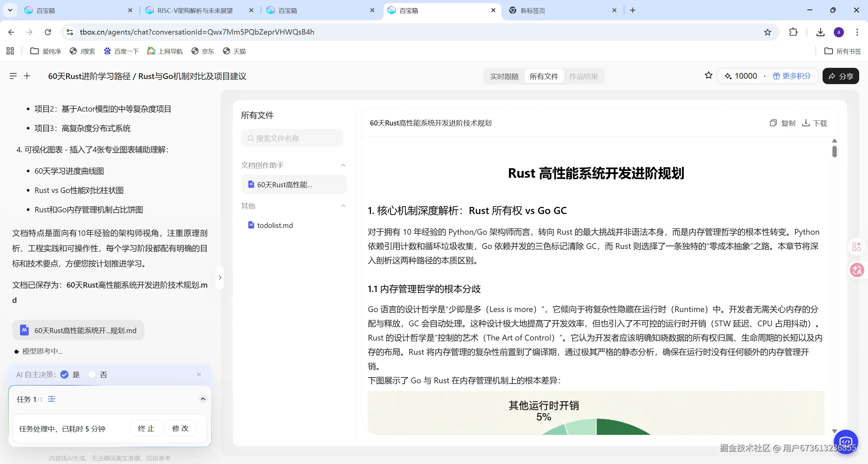The image size is (868, 464).
Task: Click the 终止 button
Action: pos(146,428)
